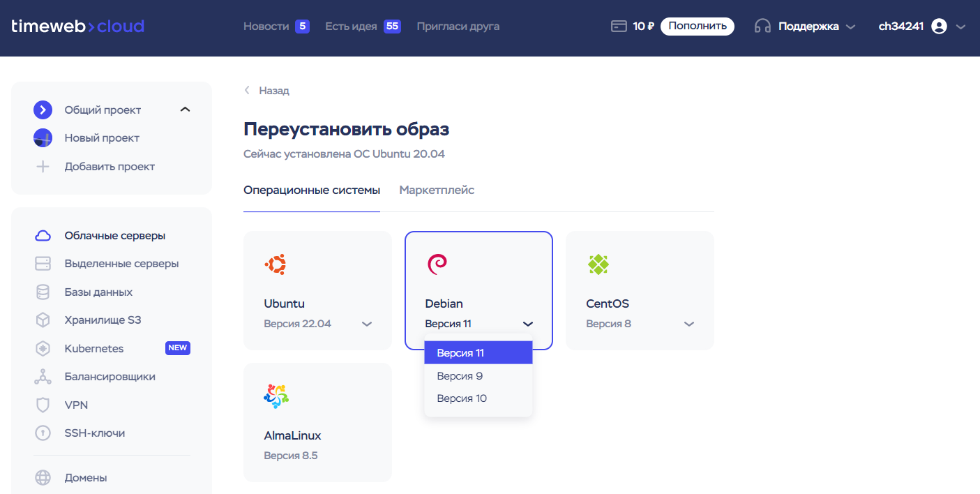Open the account menu chevron
The width and height of the screenshot is (980, 494).
tap(960, 27)
